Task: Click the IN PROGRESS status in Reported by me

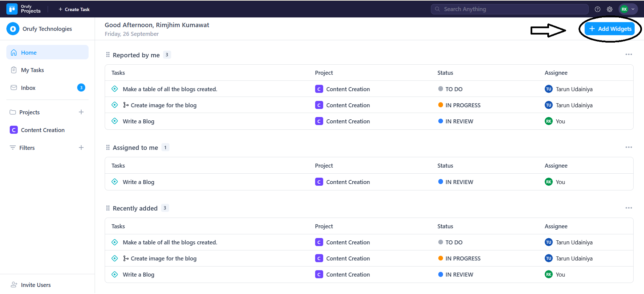Action: click(462, 105)
